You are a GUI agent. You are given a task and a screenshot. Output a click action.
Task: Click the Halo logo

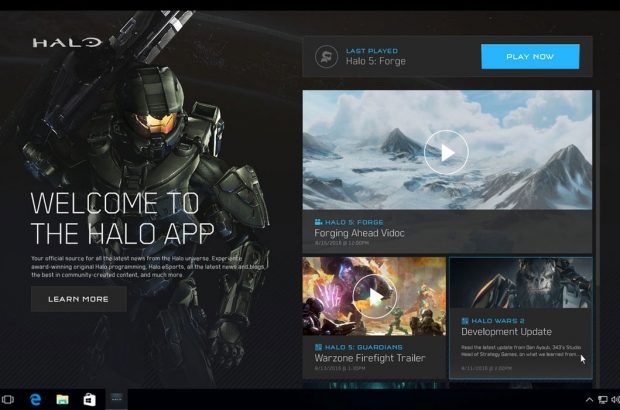67,42
